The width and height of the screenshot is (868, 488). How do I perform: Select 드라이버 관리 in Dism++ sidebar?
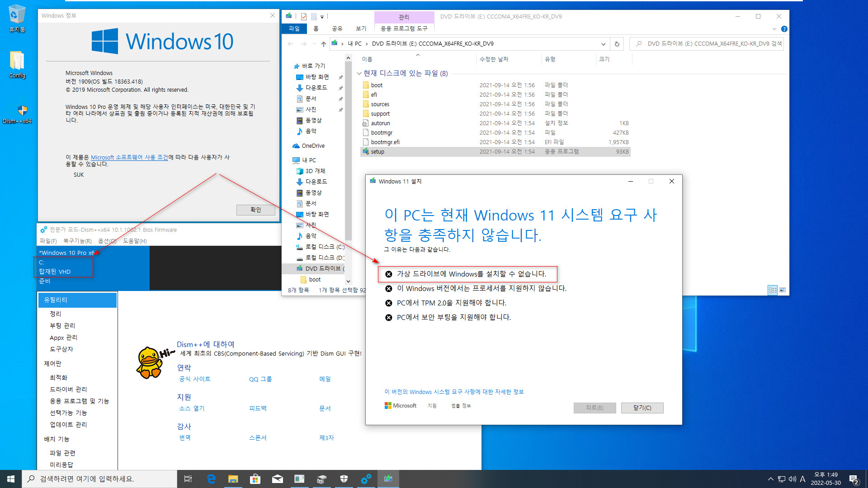pos(68,389)
